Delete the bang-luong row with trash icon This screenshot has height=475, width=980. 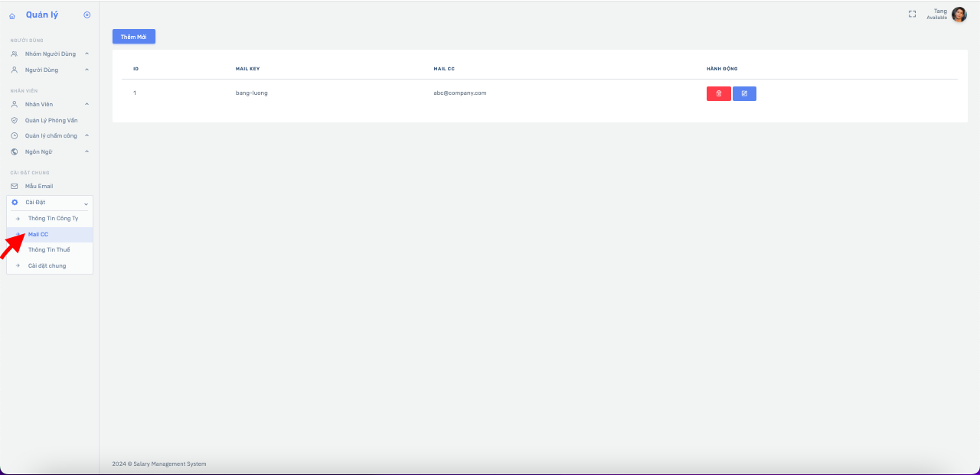point(718,93)
